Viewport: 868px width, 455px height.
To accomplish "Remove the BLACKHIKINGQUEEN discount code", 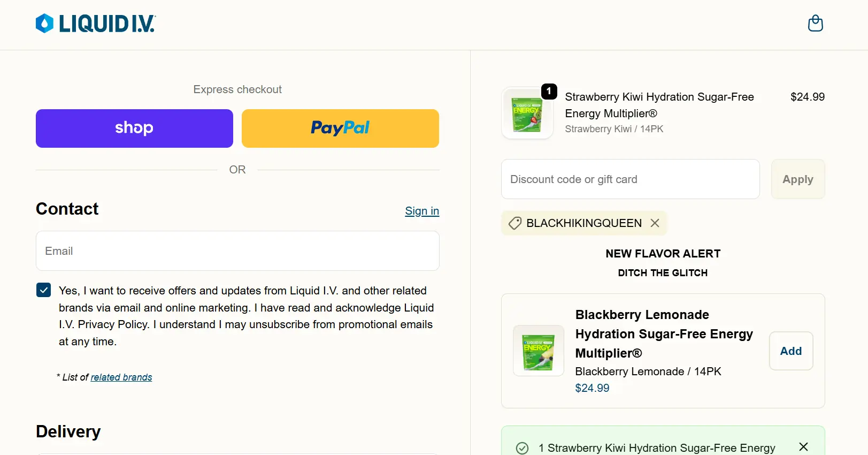I will point(655,223).
